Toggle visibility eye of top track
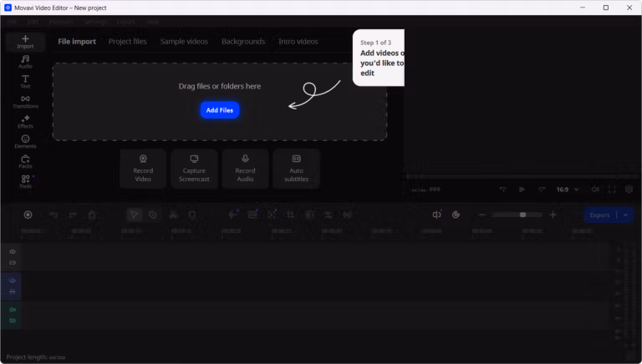642x364 pixels. [x=13, y=251]
